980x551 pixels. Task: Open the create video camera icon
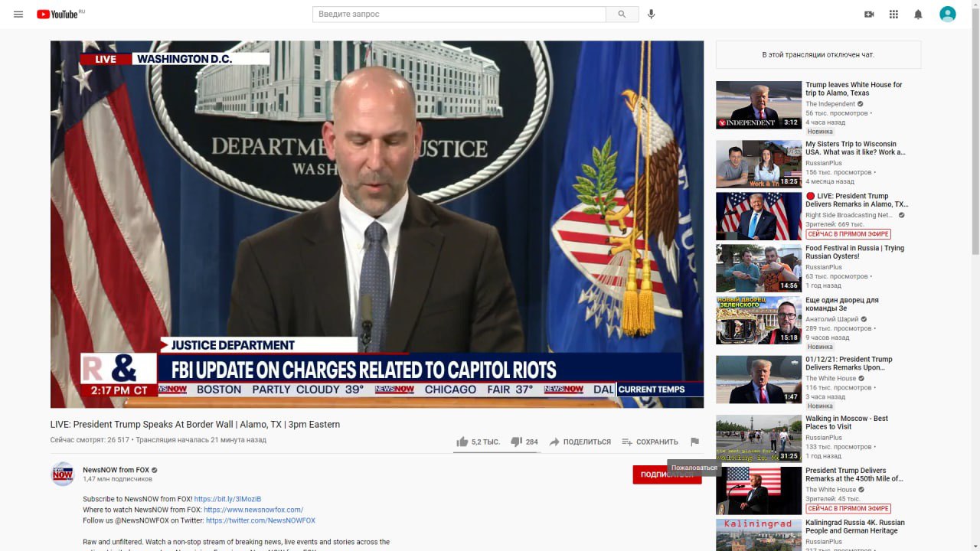(x=869, y=15)
